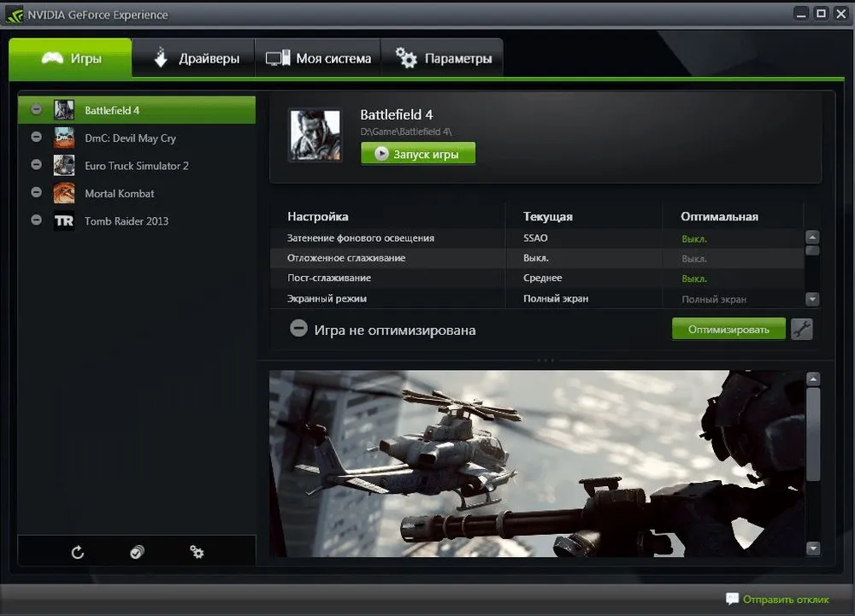Image resolution: width=855 pixels, height=616 pixels.
Task: Click the Оптимальная column header
Action: point(719,216)
